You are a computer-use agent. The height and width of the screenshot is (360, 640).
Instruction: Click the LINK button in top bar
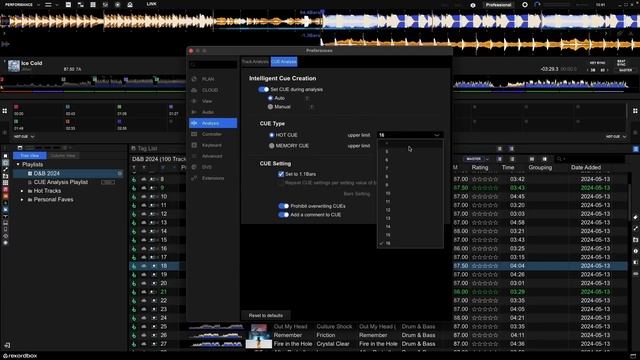coord(151,4)
